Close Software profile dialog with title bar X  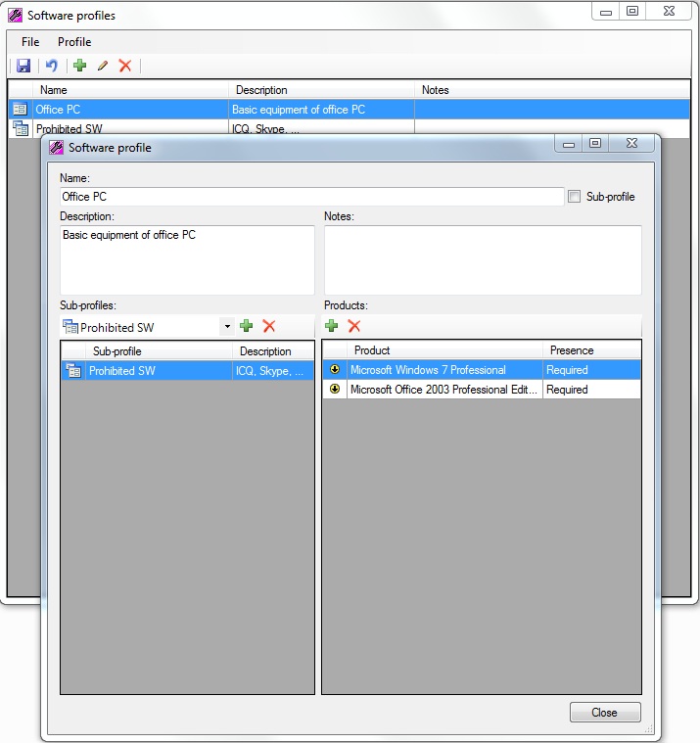click(631, 143)
